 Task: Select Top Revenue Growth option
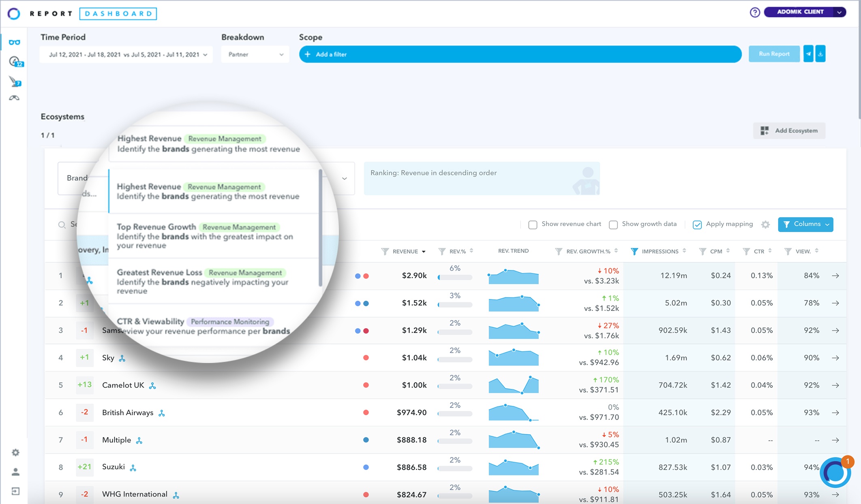pos(214,236)
